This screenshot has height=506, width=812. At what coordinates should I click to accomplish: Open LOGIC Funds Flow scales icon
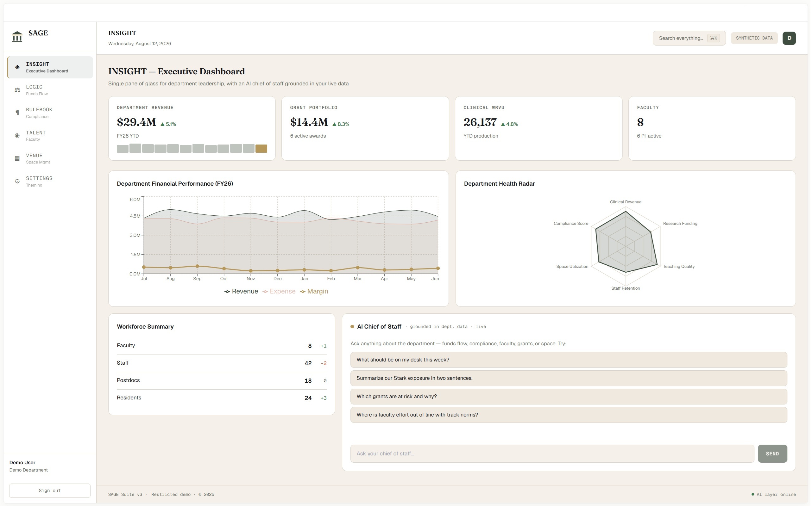(17, 90)
